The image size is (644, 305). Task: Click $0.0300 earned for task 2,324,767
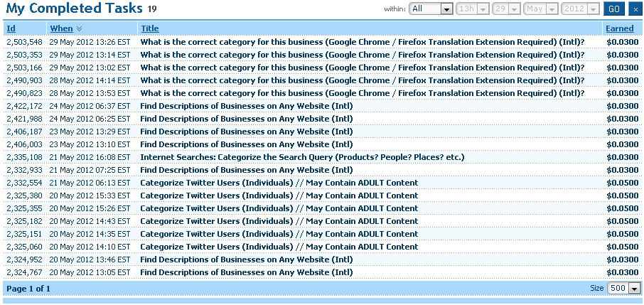click(623, 272)
